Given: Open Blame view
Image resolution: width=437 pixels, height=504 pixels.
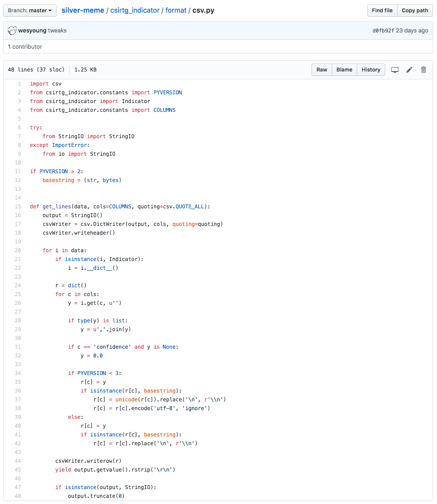Looking at the screenshot, I should click(x=344, y=70).
